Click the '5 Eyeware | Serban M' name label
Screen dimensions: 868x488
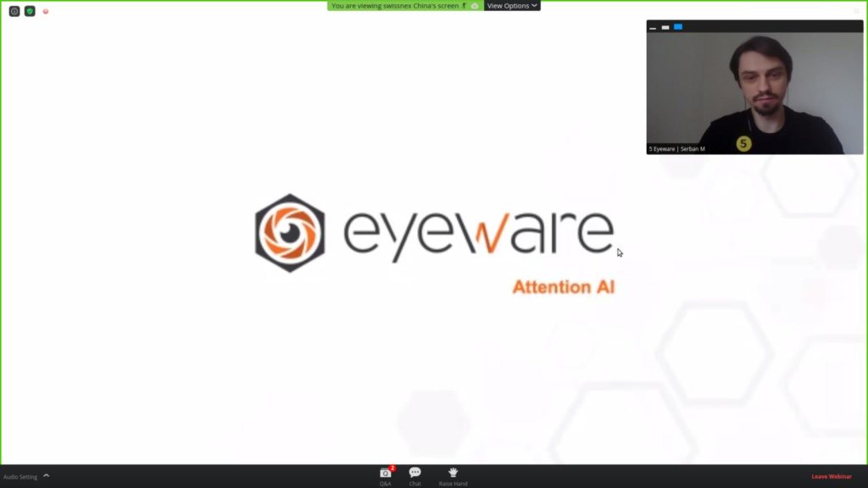[677, 149]
